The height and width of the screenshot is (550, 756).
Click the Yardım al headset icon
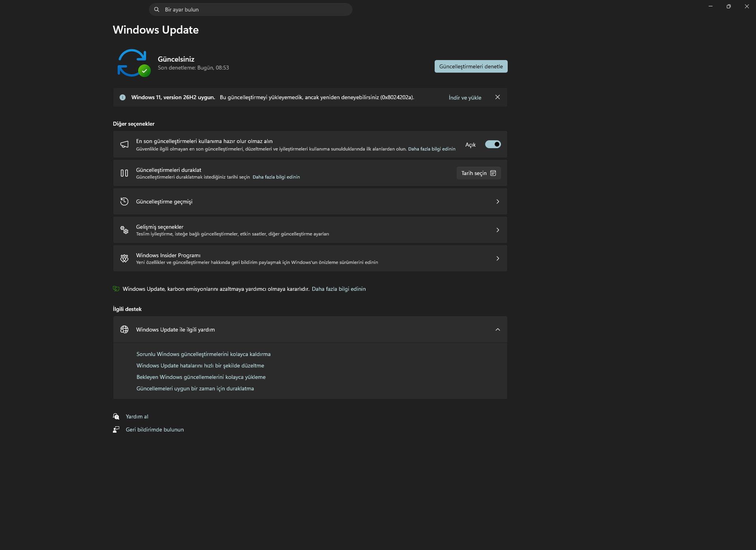pos(116,416)
